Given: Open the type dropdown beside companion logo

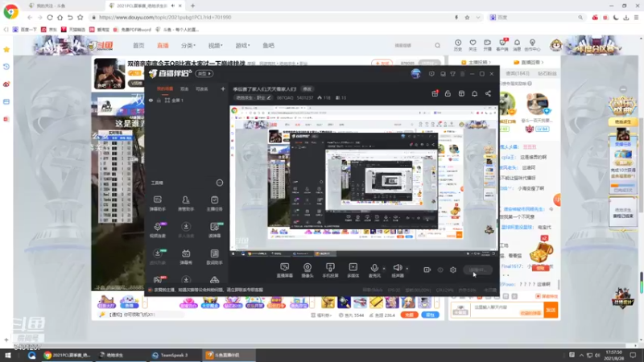Looking at the screenshot, I should click(204, 73).
